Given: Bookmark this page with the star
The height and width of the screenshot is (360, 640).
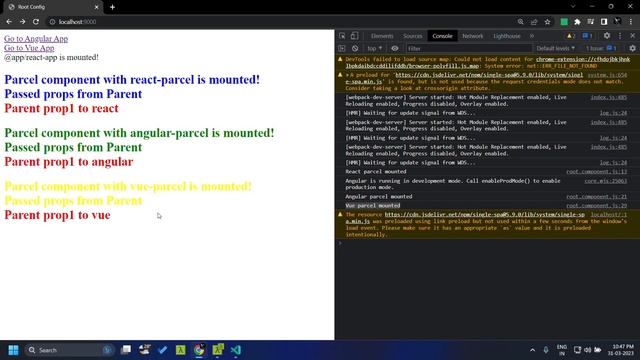Looking at the screenshot, I should point(547,22).
